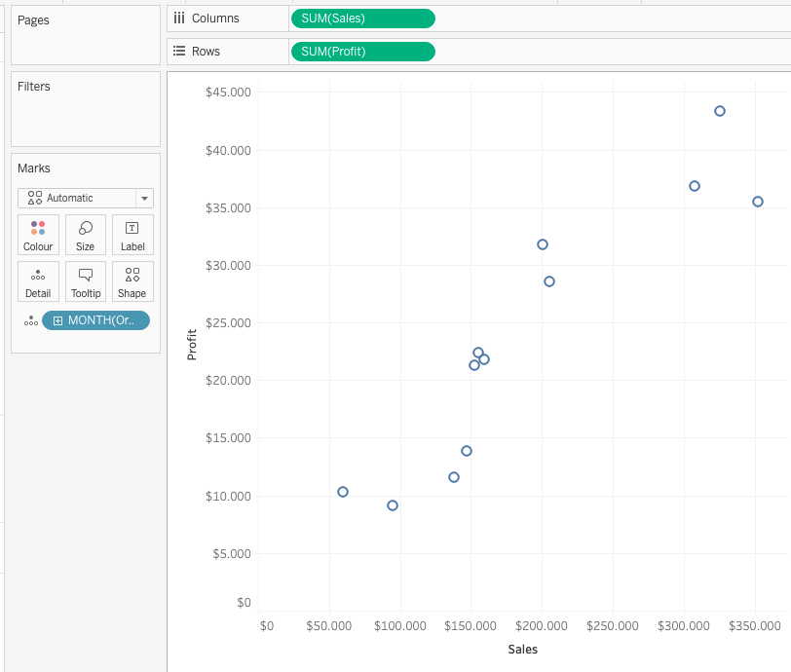
Task: Select the SUM(Sales) pill on Columns
Action: click(x=363, y=19)
